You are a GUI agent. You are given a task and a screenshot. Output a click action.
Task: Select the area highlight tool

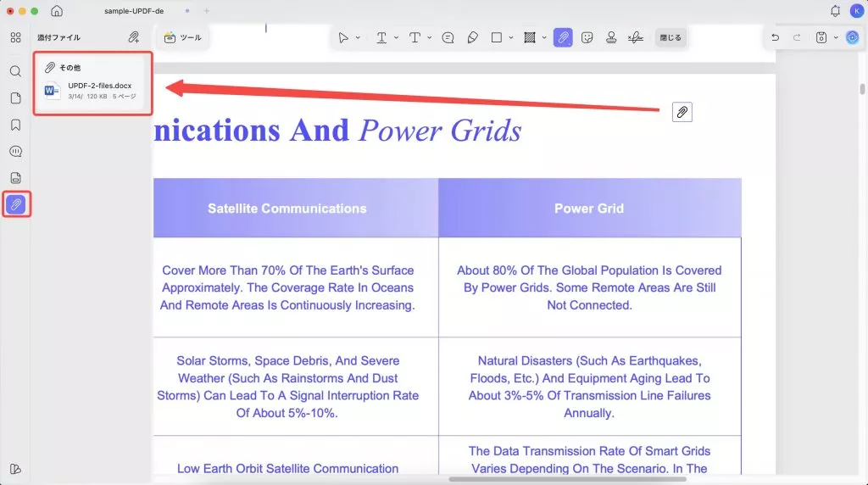[530, 37]
